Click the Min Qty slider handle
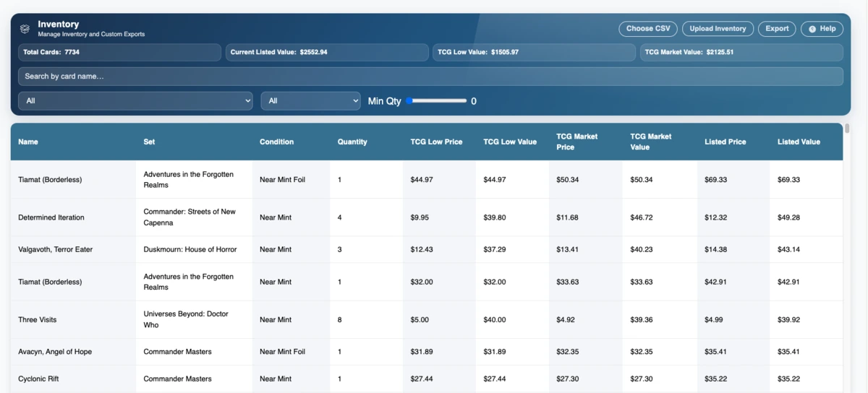The height and width of the screenshot is (393, 868). coord(409,101)
